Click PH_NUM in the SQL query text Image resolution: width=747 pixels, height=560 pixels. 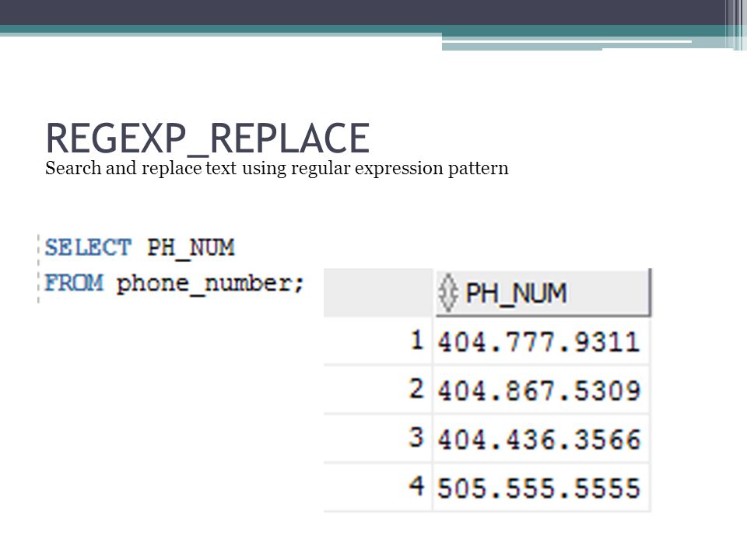pos(191,248)
